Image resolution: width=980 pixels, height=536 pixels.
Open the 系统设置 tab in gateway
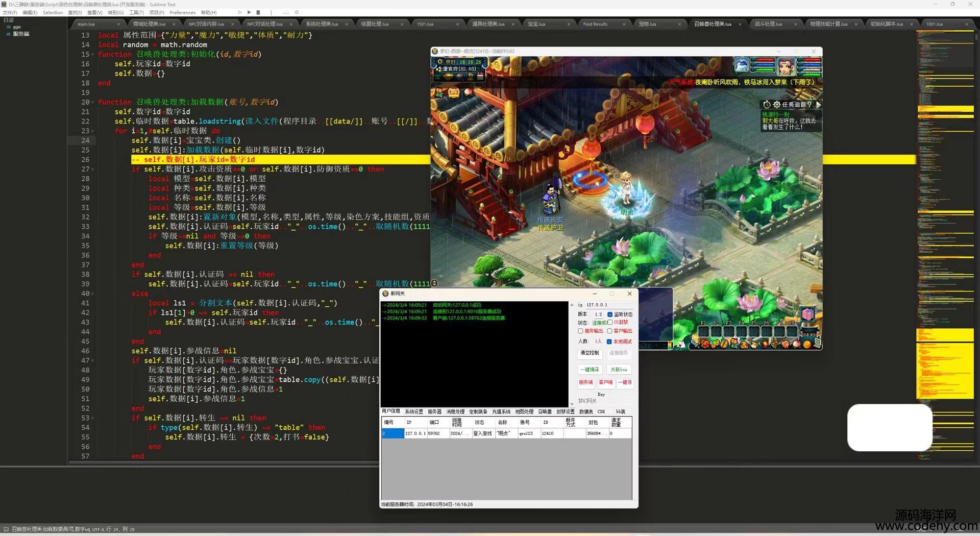pyautogui.click(x=414, y=411)
